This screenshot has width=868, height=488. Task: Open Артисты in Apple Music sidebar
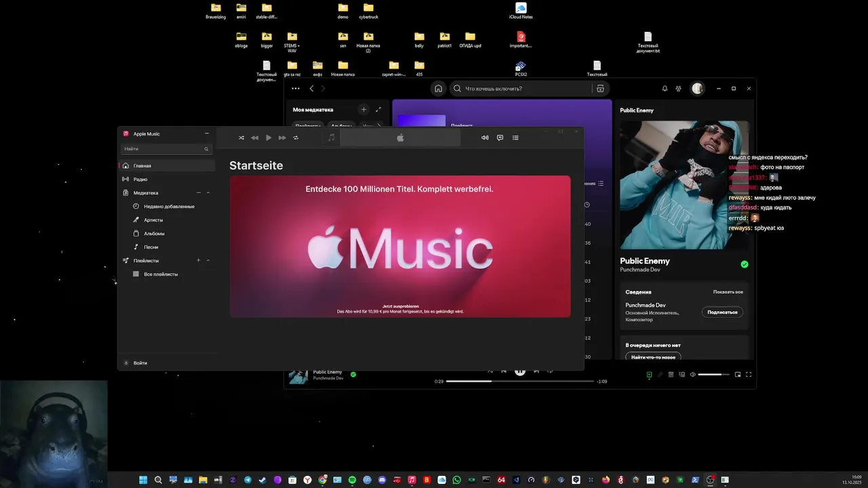pyautogui.click(x=153, y=220)
